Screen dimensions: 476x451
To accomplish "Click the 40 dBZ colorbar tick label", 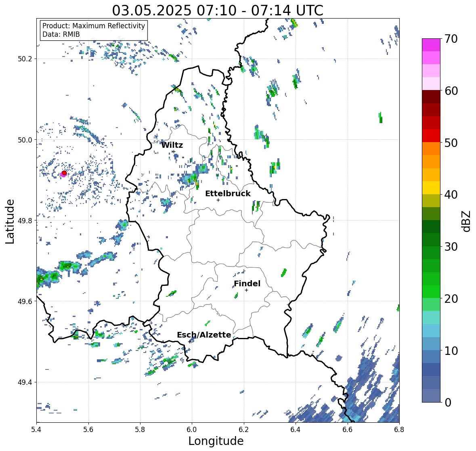I will [x=451, y=195].
